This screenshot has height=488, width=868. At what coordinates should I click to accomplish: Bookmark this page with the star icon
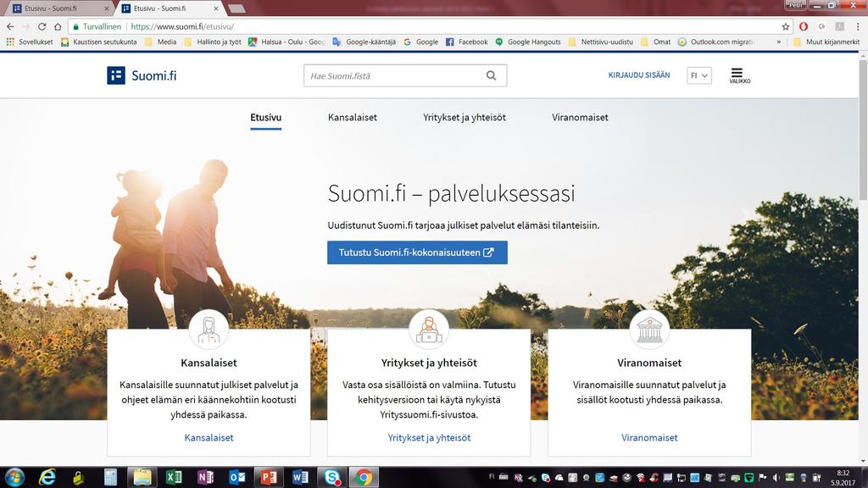click(786, 26)
